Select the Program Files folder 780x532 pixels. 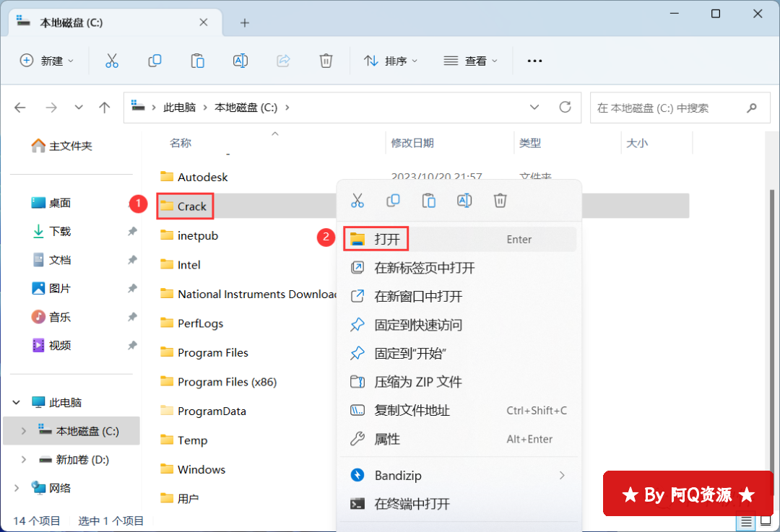point(212,353)
